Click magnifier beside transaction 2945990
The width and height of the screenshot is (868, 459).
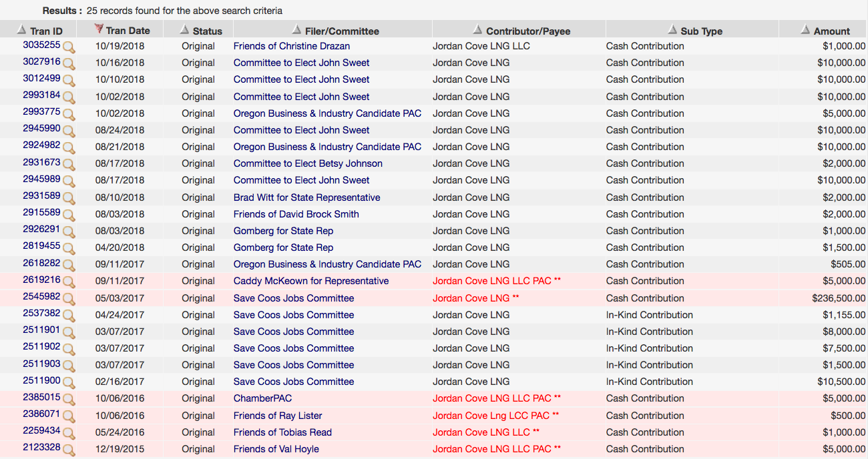[x=69, y=131]
